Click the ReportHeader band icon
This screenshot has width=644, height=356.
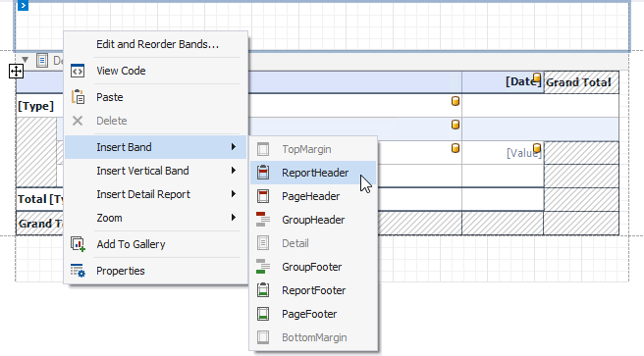[x=263, y=173]
